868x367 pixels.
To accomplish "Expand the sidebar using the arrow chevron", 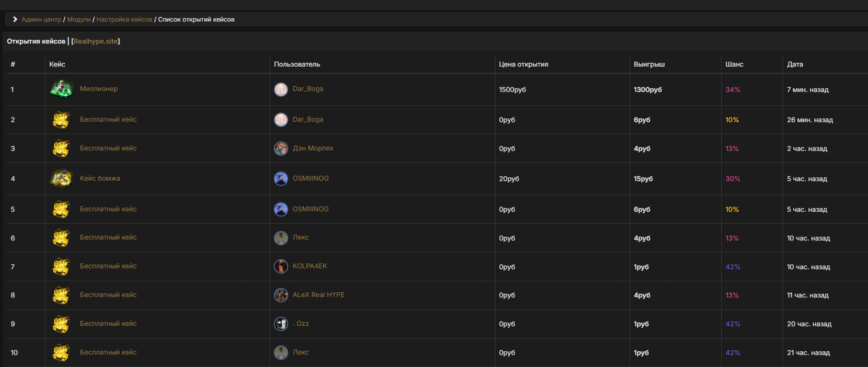I will click(x=15, y=19).
